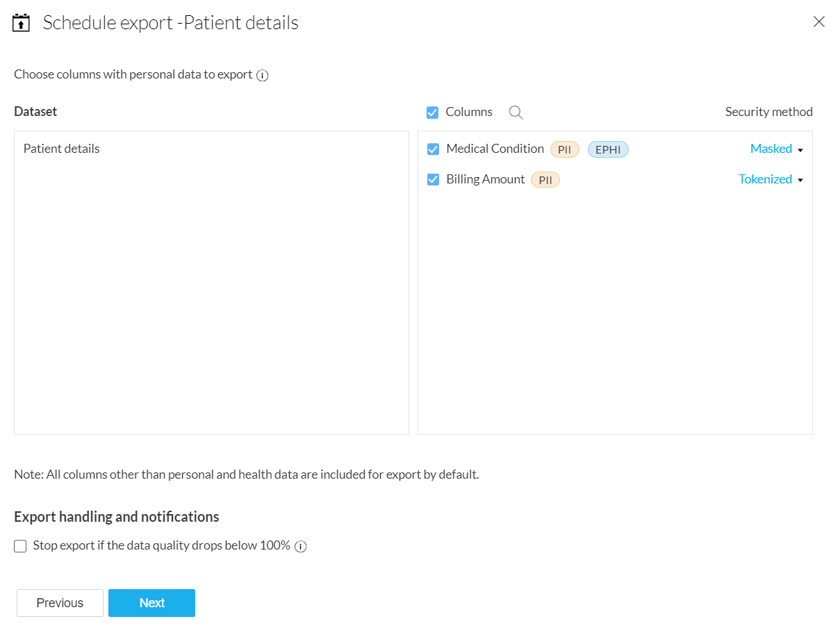Click the Billing Amount column label

coord(485,179)
